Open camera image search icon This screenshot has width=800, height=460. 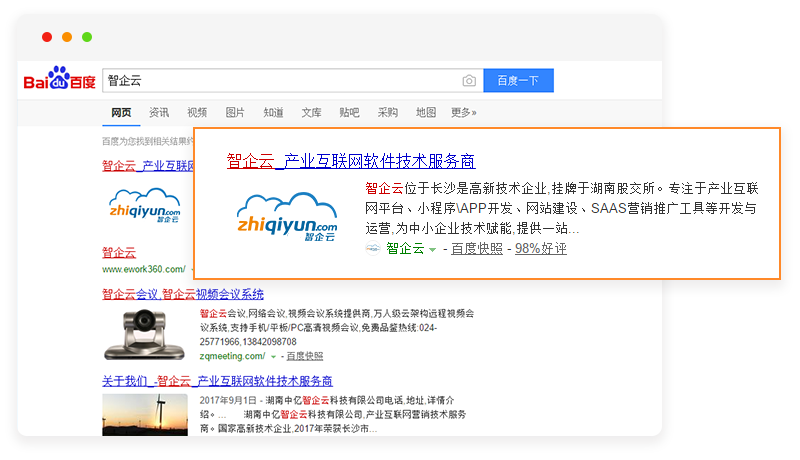coord(469,81)
